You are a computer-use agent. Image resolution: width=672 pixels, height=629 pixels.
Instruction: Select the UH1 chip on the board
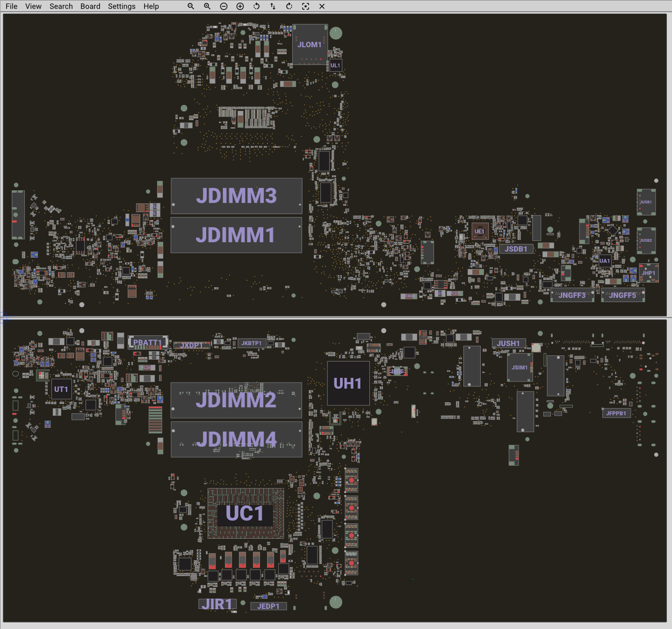point(348,383)
